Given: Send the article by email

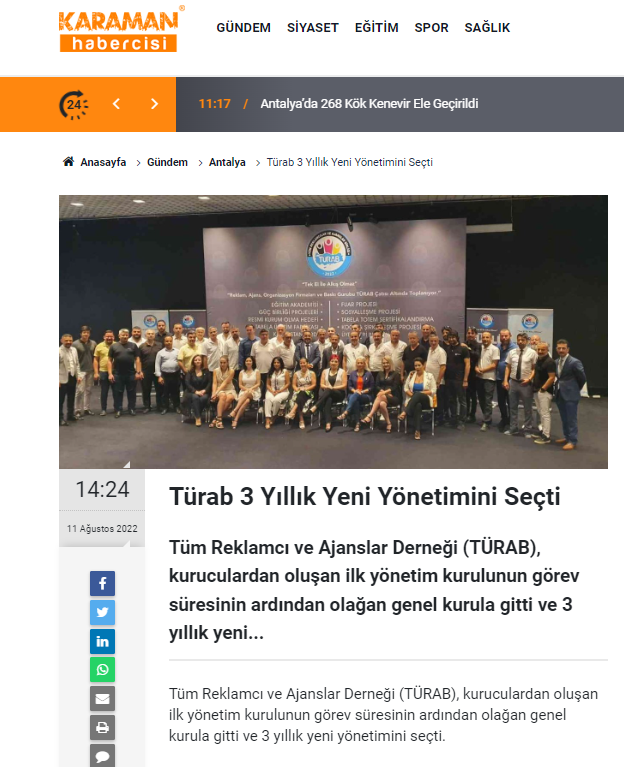Looking at the screenshot, I should (102, 699).
